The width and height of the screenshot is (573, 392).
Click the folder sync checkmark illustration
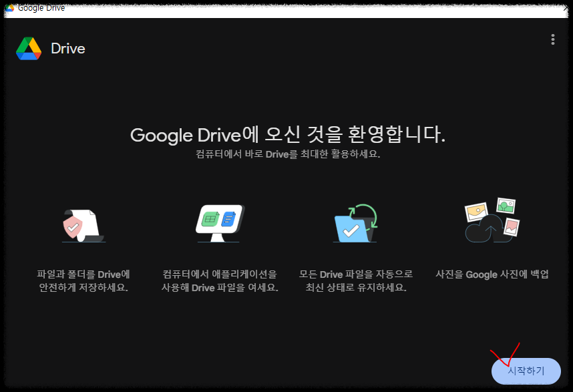coord(355,223)
